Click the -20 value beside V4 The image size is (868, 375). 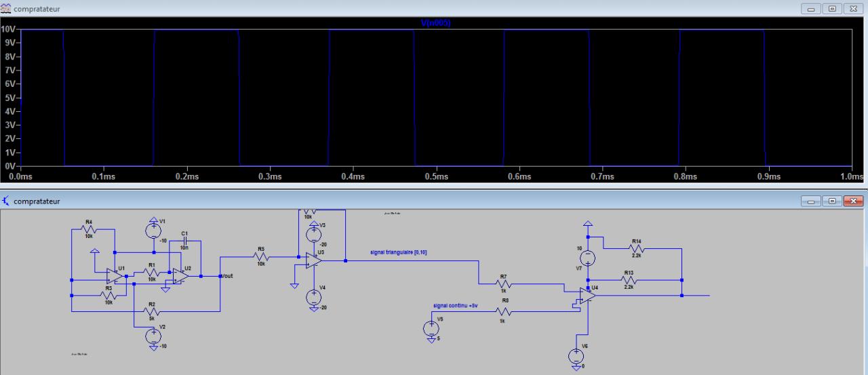(x=324, y=307)
